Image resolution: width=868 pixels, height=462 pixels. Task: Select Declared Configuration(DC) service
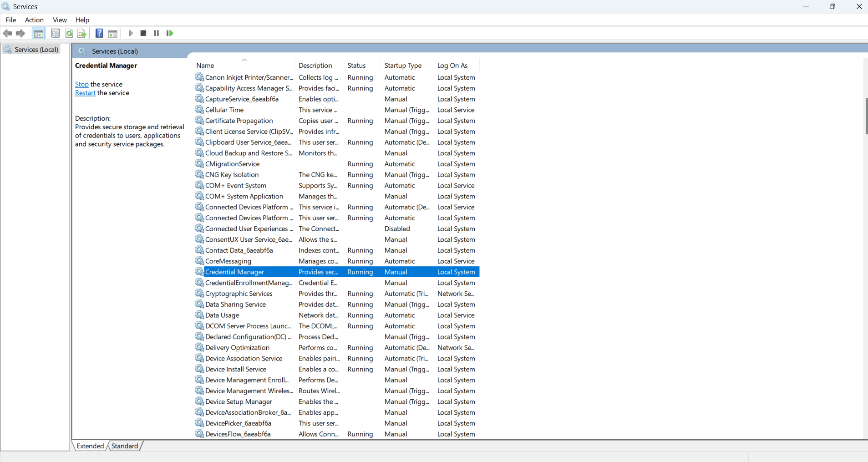(x=337, y=337)
